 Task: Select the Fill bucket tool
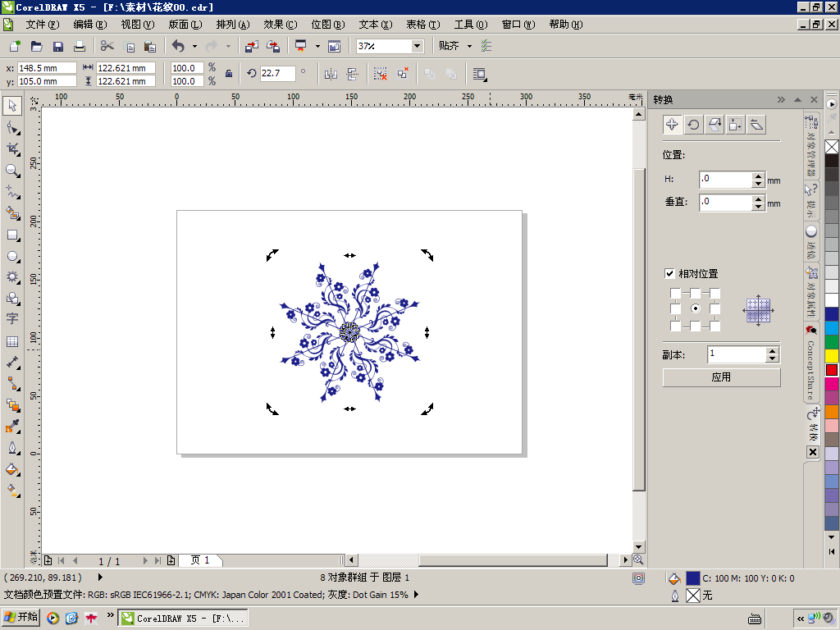[x=12, y=469]
